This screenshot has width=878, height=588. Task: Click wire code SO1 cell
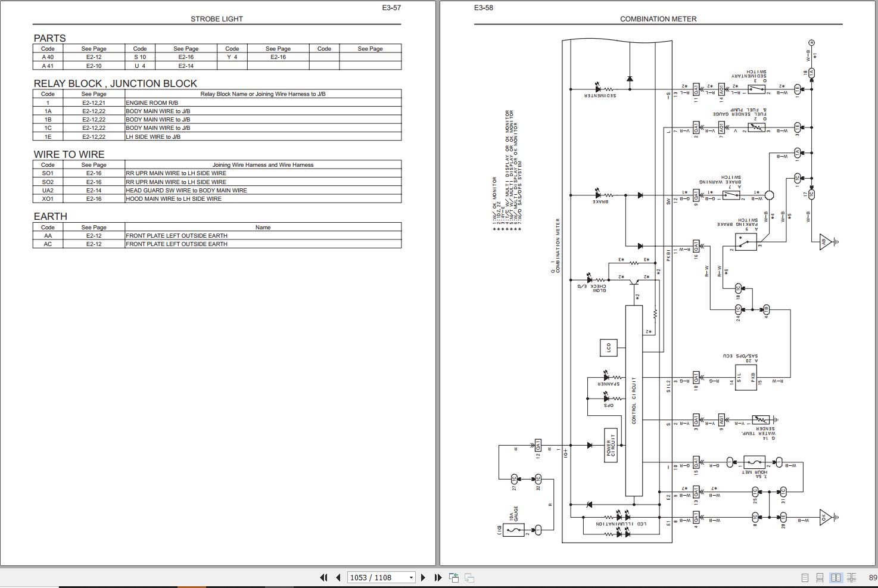pos(48,173)
